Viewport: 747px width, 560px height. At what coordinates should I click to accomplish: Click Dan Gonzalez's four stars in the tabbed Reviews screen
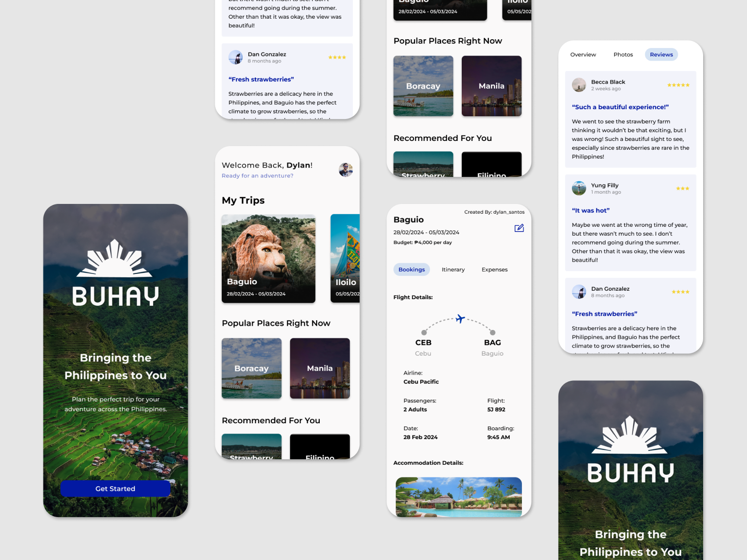click(681, 292)
